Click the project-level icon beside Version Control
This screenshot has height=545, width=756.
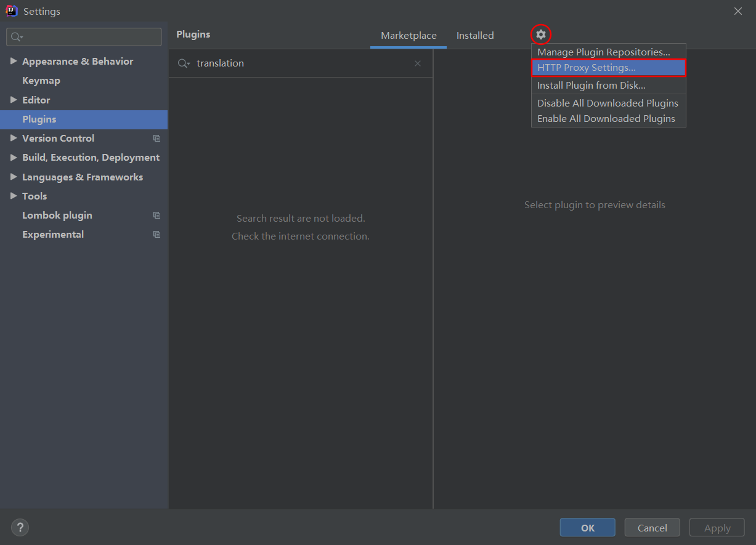pyautogui.click(x=156, y=139)
